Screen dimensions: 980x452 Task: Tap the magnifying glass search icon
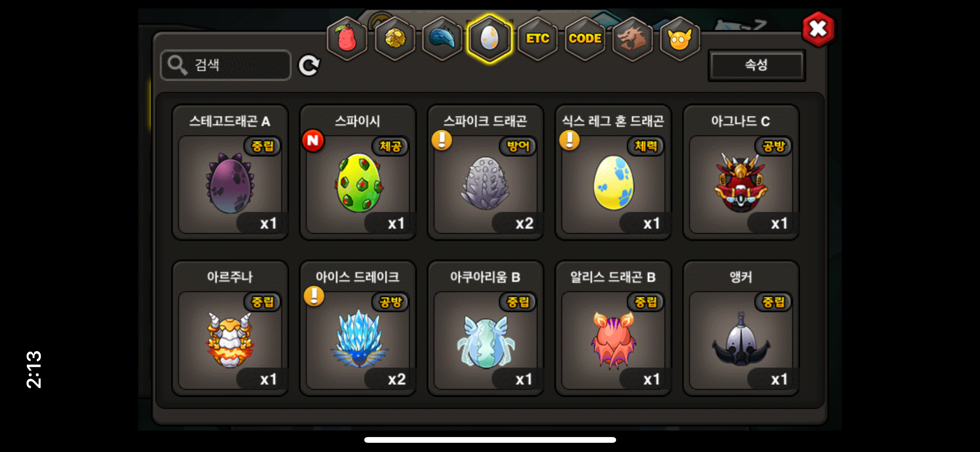pyautogui.click(x=177, y=65)
